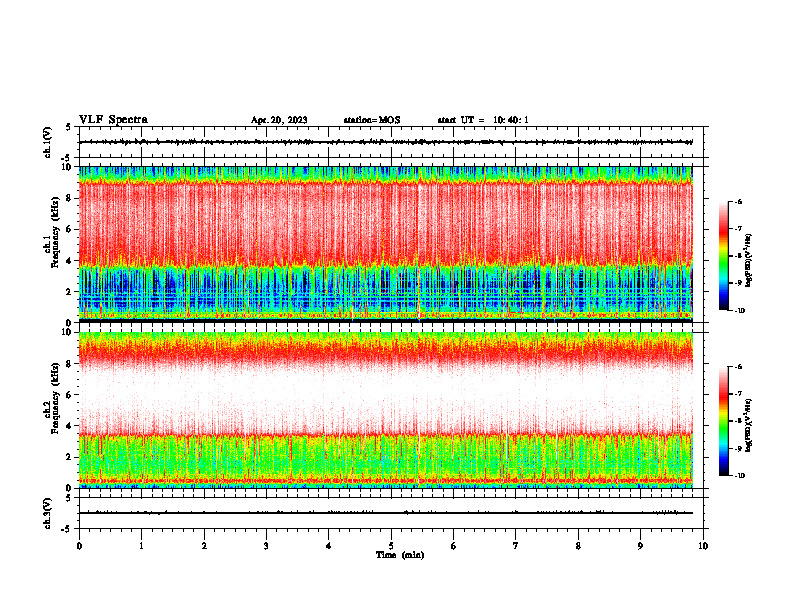
Task: Click time axis tick label "6"
Action: pos(454,546)
